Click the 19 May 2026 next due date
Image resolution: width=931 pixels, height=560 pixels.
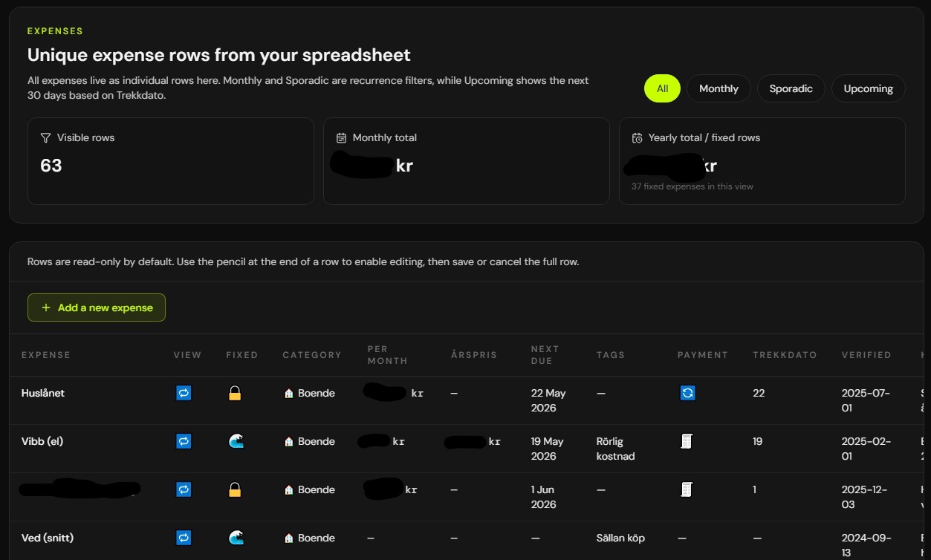tap(548, 449)
